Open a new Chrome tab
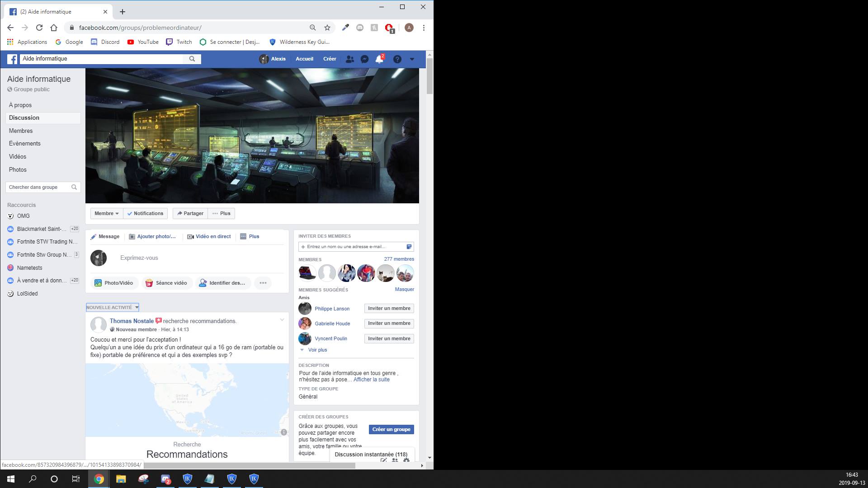Viewport: 868px width, 488px height. (123, 12)
